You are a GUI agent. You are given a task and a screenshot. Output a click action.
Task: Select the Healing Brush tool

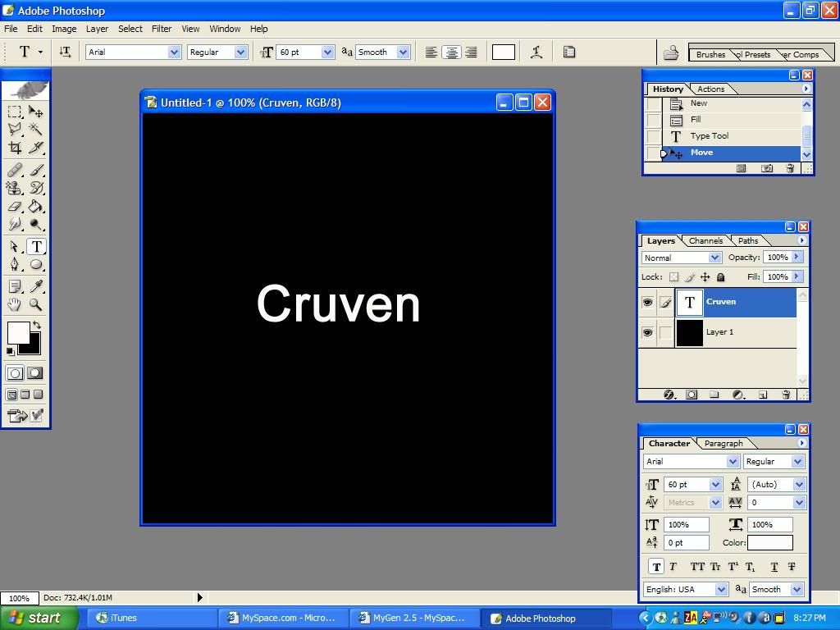(15, 171)
